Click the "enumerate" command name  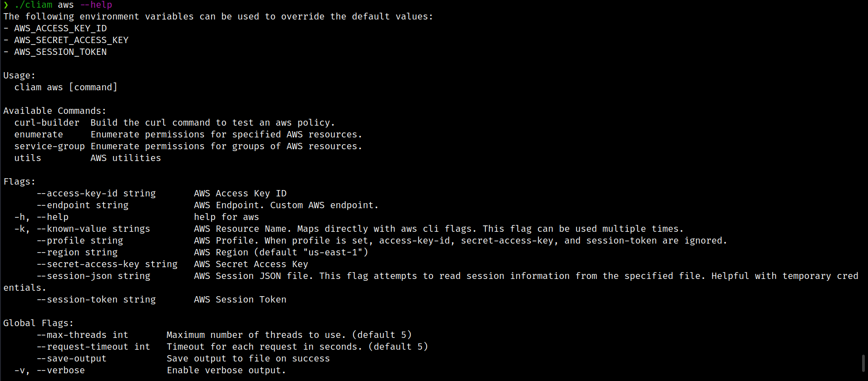39,135
